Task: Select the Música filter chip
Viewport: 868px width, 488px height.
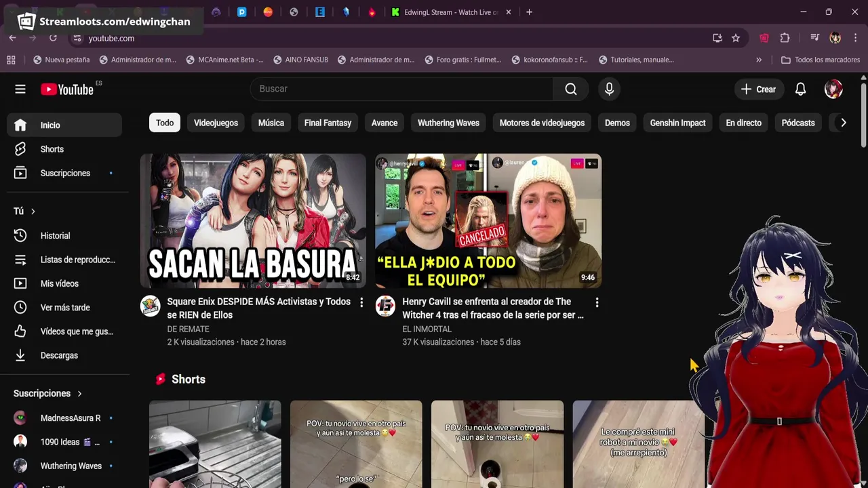Action: click(271, 123)
